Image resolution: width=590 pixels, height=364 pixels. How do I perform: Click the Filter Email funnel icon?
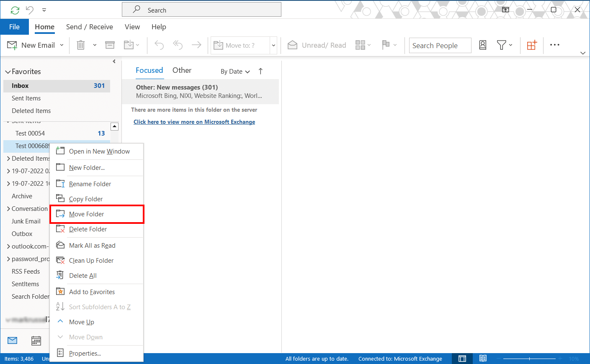tap(501, 45)
